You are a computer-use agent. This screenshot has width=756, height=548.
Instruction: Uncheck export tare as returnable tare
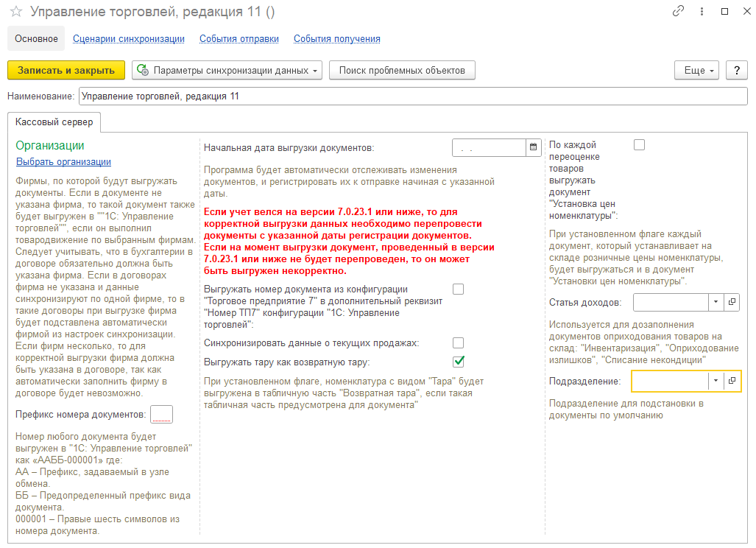459,361
